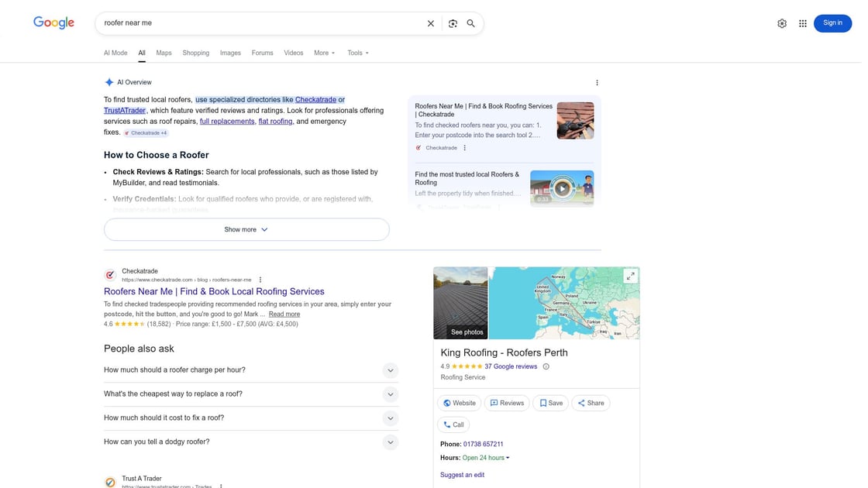Open AI Overview three-dot menu
This screenshot has width=868, height=488.
[x=597, y=83]
